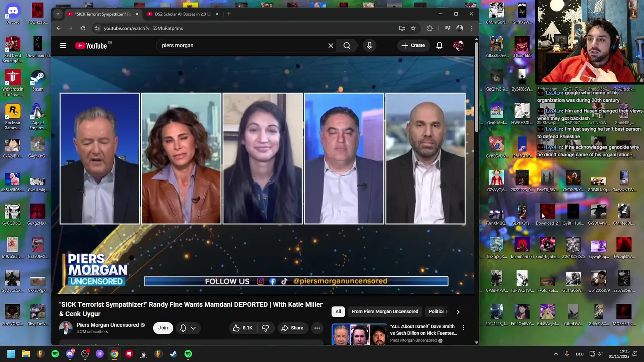
Task: Open options menu for ALL About Israel video
Action: coord(463,328)
